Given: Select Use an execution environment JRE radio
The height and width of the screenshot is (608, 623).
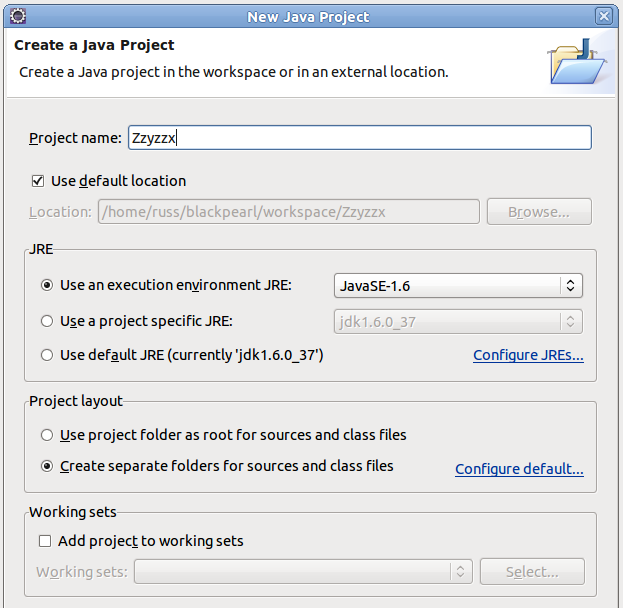Looking at the screenshot, I should click(47, 285).
